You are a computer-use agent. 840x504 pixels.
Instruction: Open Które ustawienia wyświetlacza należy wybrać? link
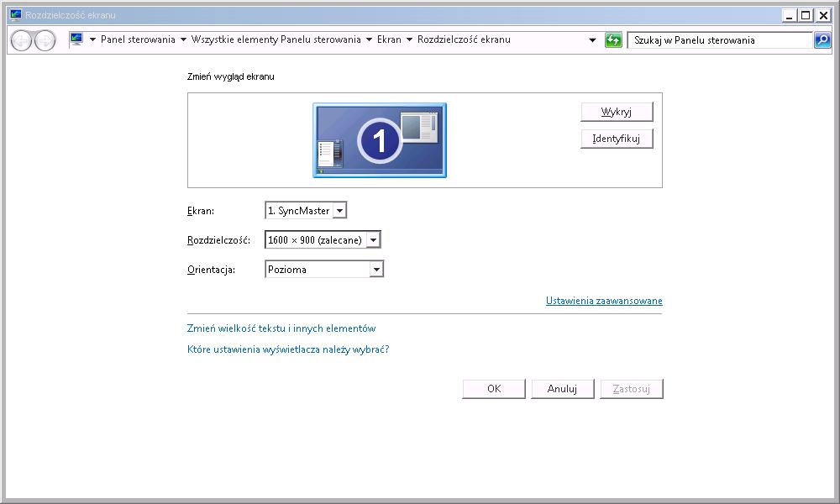(288, 349)
